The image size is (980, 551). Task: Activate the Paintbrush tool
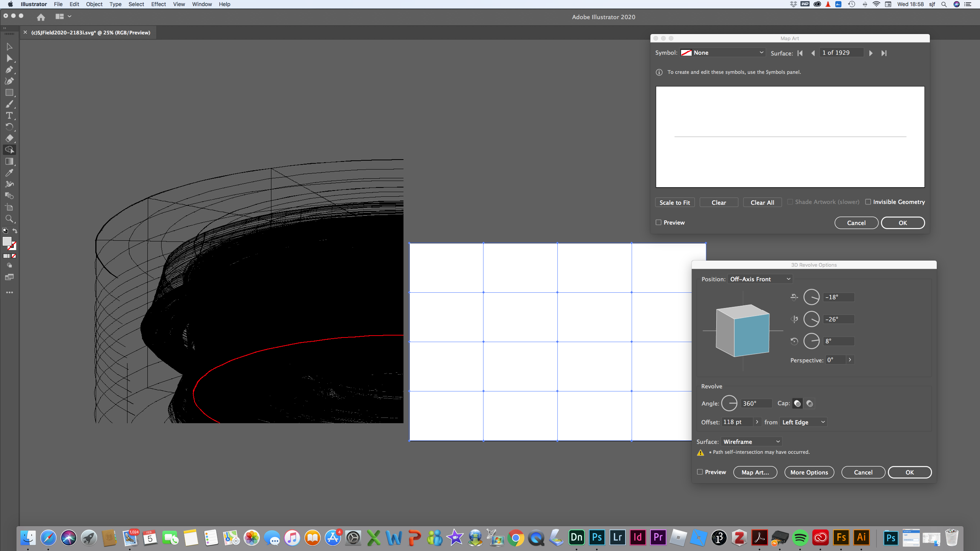9,104
